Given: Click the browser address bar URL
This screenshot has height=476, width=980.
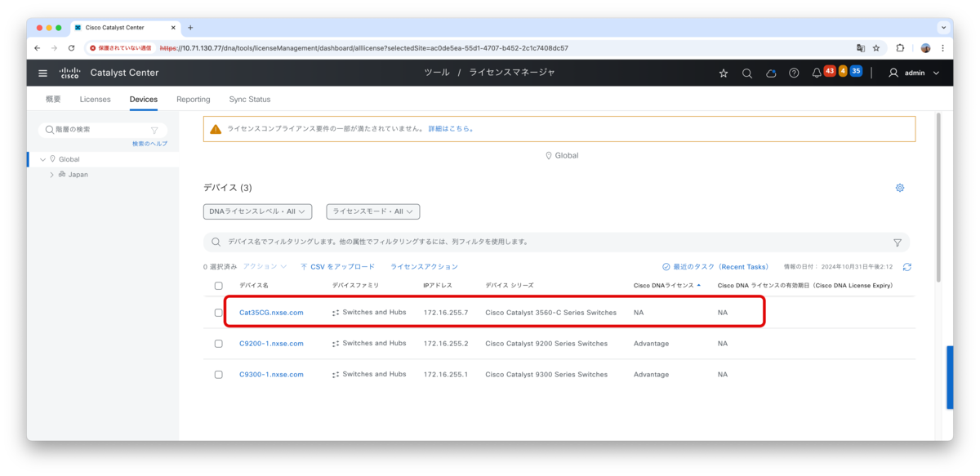Looking at the screenshot, I should 363,48.
